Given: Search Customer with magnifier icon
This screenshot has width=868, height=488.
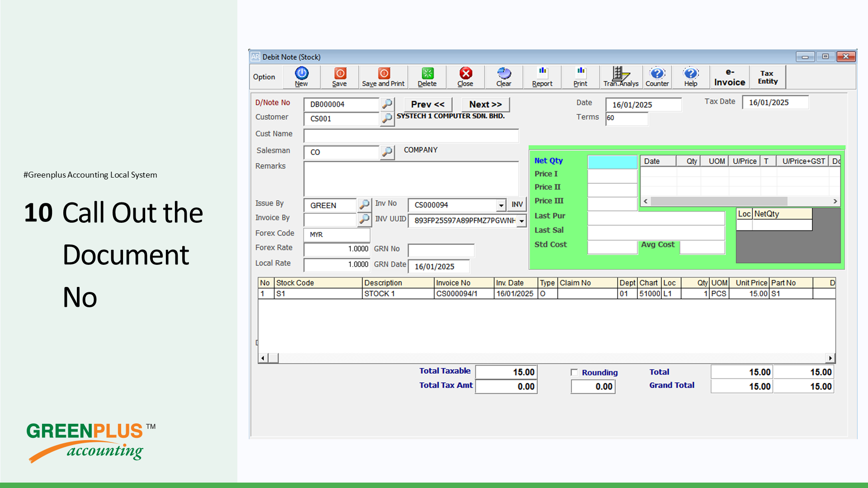Looking at the screenshot, I should (x=387, y=118).
